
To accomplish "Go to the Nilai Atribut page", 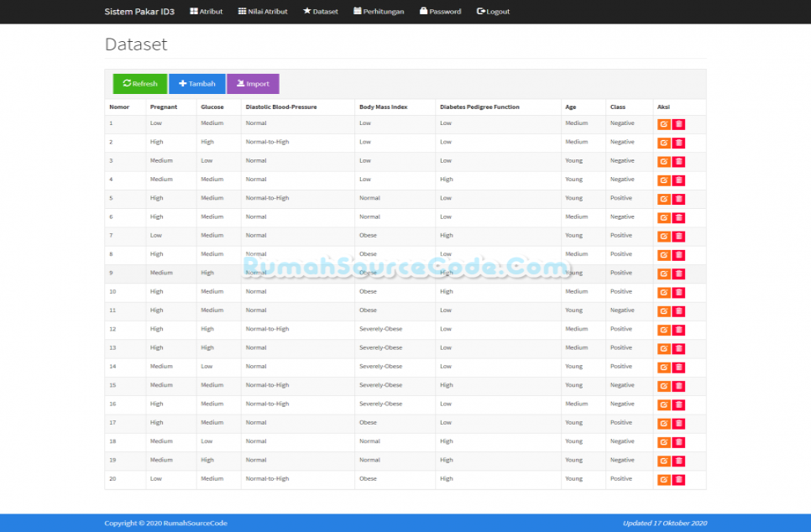I will point(263,12).
